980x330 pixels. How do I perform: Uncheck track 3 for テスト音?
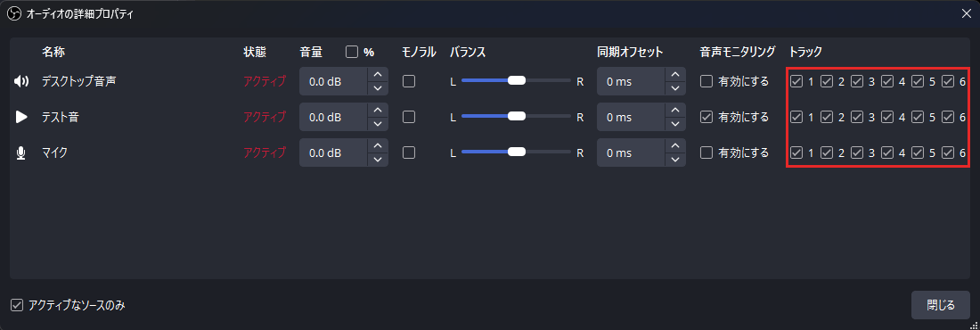tap(857, 117)
